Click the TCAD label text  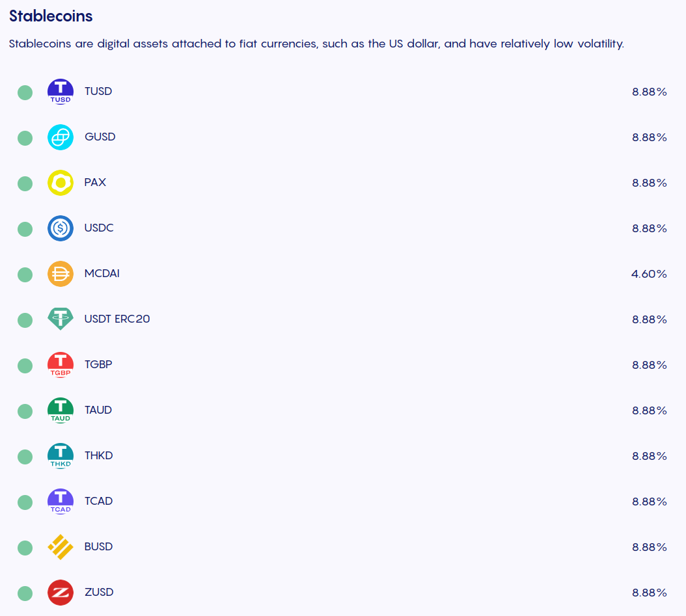(x=98, y=501)
